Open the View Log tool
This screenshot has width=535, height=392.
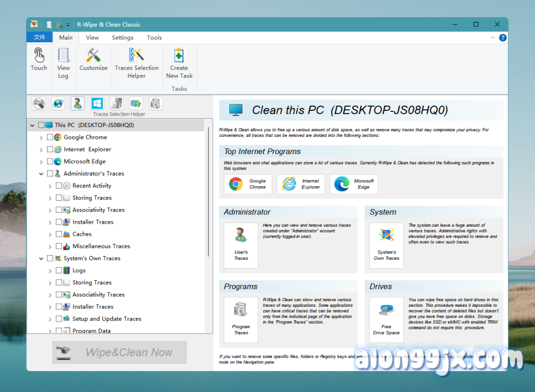coord(63,63)
